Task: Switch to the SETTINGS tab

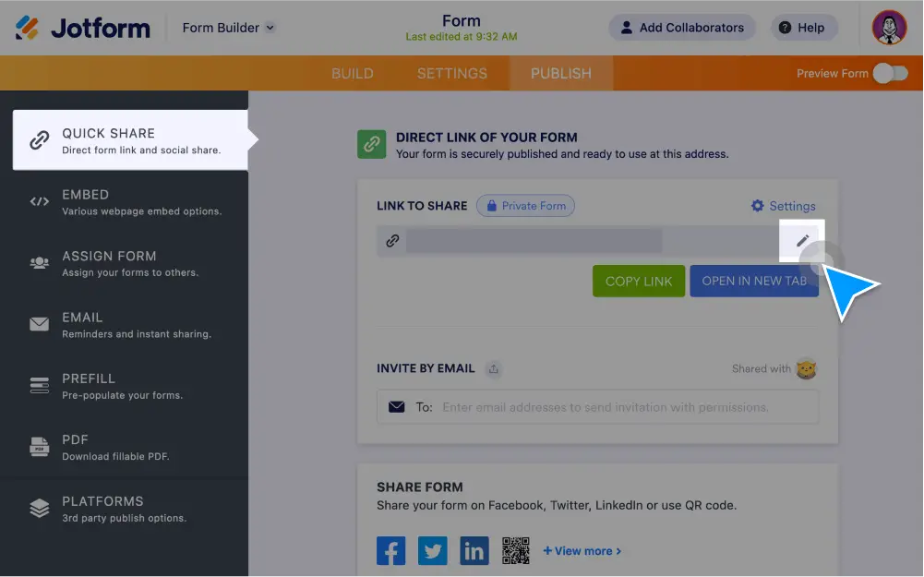Action: 451,73
